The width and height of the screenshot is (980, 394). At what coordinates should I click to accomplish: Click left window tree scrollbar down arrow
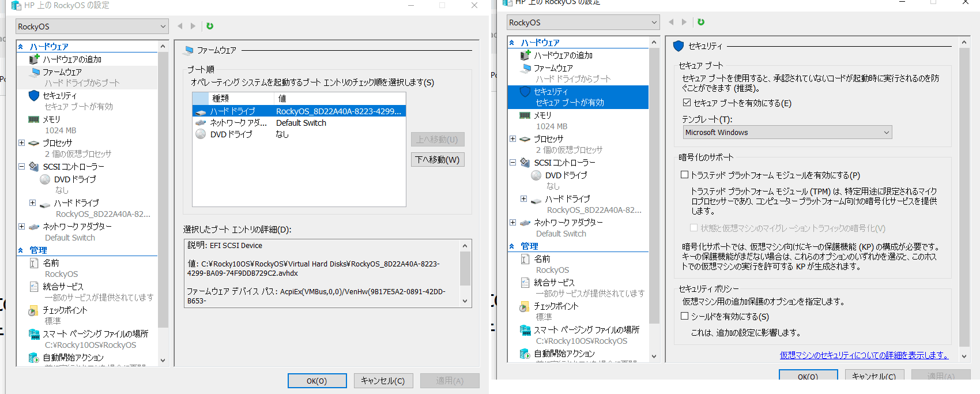163,361
